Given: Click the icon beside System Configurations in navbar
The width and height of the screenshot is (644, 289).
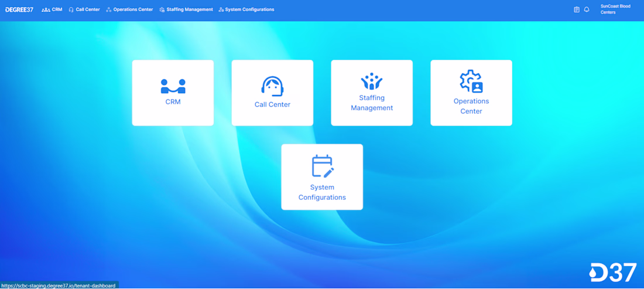Looking at the screenshot, I should pos(221,9).
